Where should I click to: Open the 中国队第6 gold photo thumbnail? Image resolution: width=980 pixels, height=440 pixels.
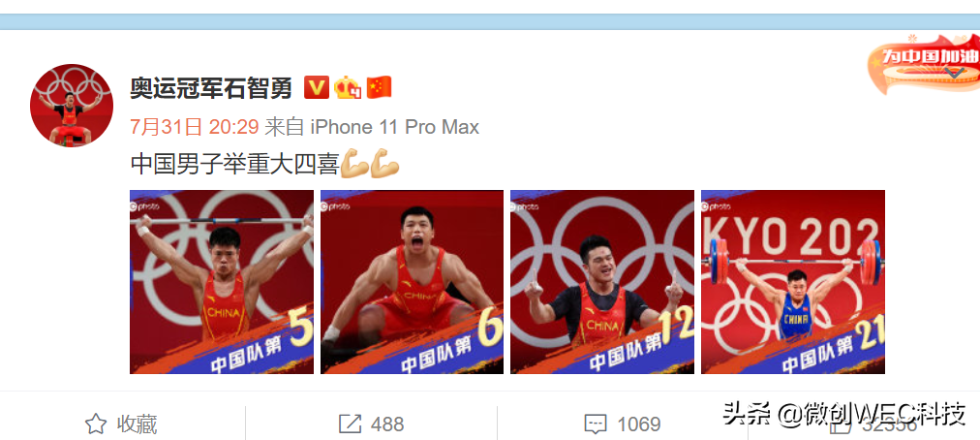pyautogui.click(x=412, y=282)
